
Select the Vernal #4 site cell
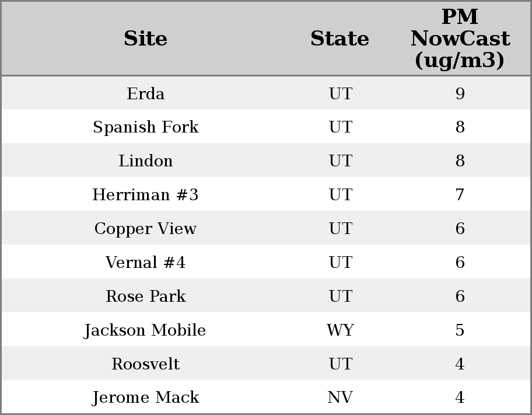click(x=145, y=263)
